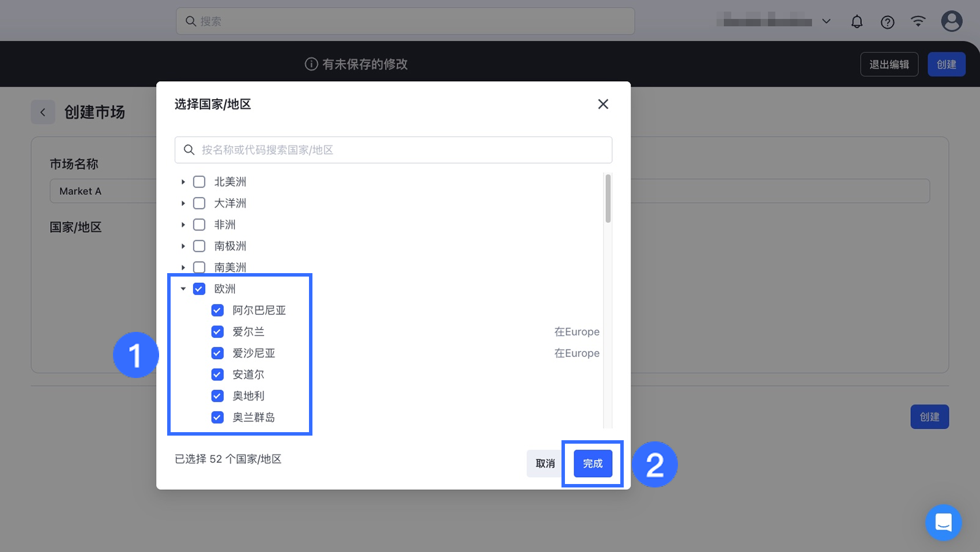Check the 北美洲 checkbox
This screenshot has height=552, width=980.
point(199,182)
